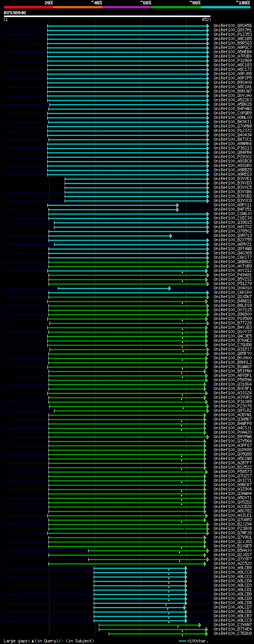Click yellow gap marker on UniRef100_A0YZ12 bar
This screenshot has width=254, height=644.
click(183, 272)
